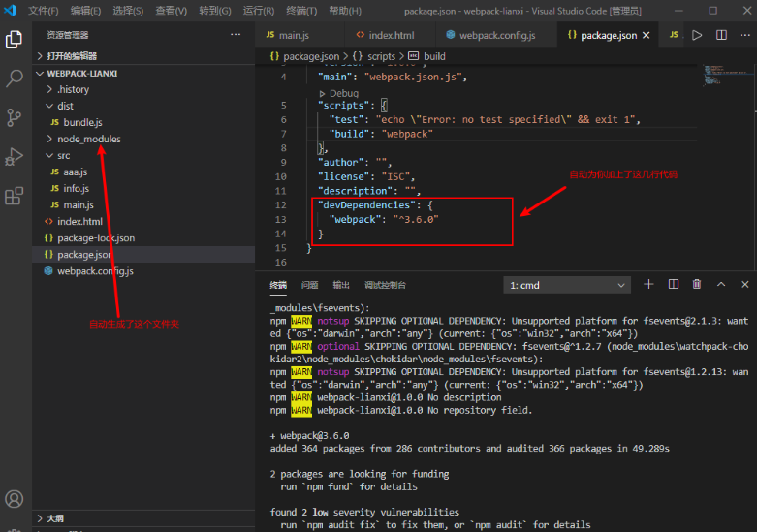The height and width of the screenshot is (532, 757).
Task: Create a new terminal with plus icon
Action: [x=648, y=284]
